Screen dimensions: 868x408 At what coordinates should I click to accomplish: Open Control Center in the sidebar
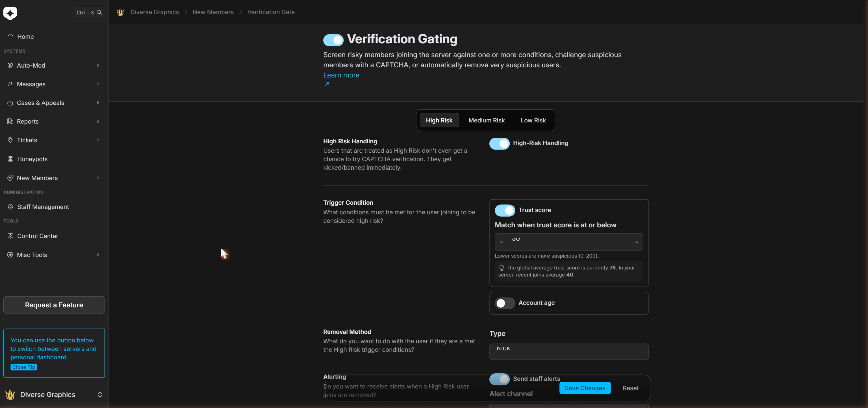[54, 236]
